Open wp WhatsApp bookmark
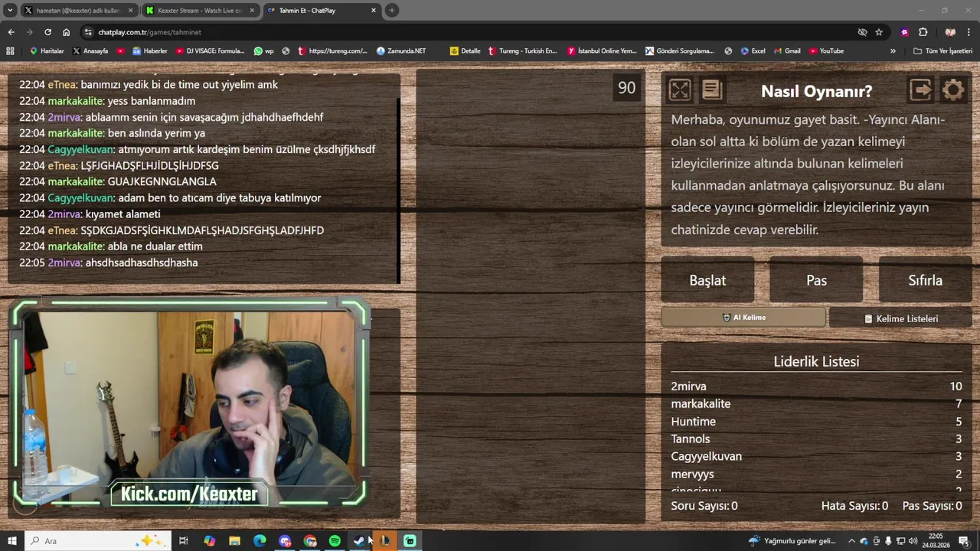This screenshot has height=551, width=980. (x=263, y=51)
